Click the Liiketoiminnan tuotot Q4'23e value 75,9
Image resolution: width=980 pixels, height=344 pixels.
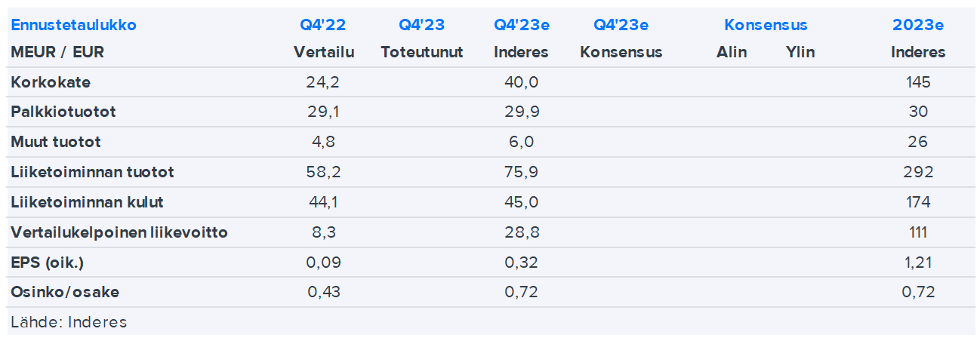521,172
